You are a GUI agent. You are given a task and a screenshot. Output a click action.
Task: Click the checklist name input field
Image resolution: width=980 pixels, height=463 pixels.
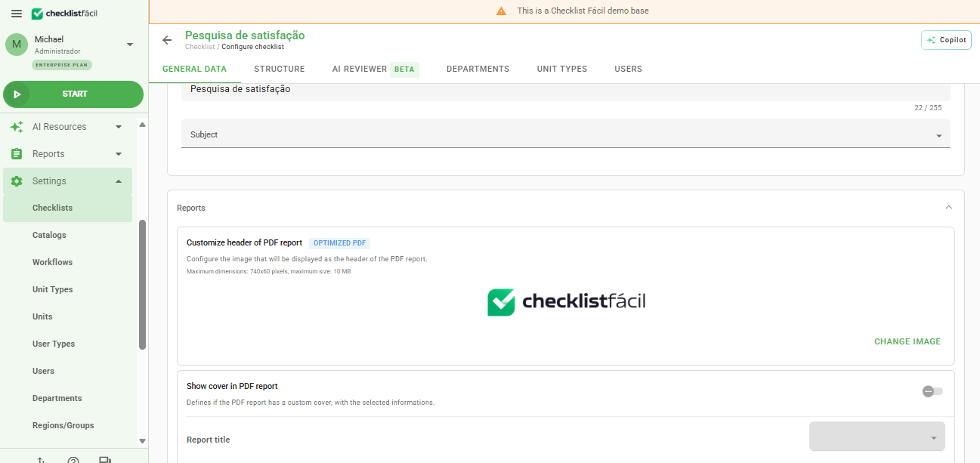tap(565, 90)
